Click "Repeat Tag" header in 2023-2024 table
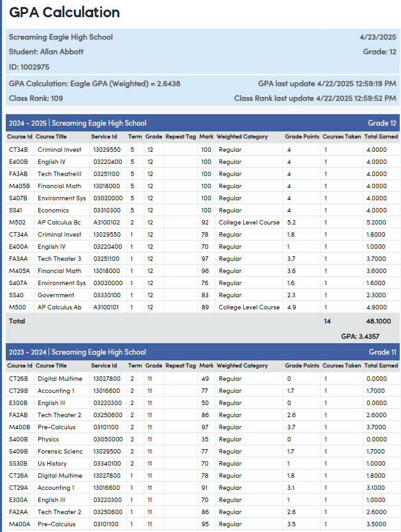The height and width of the screenshot is (532, 401). pos(181,366)
